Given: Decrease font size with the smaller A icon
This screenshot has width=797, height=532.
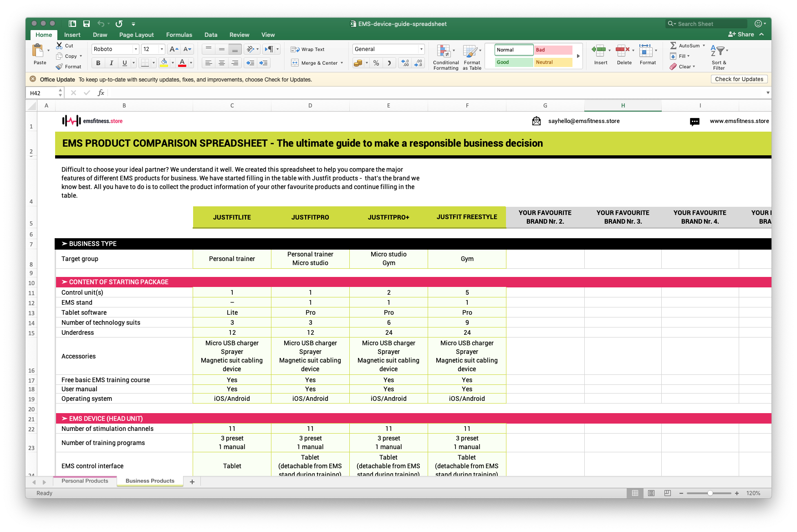Looking at the screenshot, I should (x=187, y=49).
